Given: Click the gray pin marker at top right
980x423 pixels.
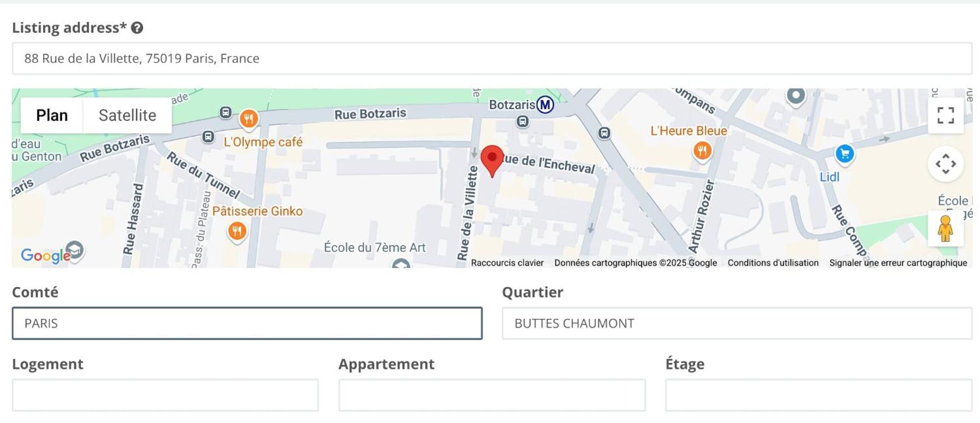Looking at the screenshot, I should point(796,96).
